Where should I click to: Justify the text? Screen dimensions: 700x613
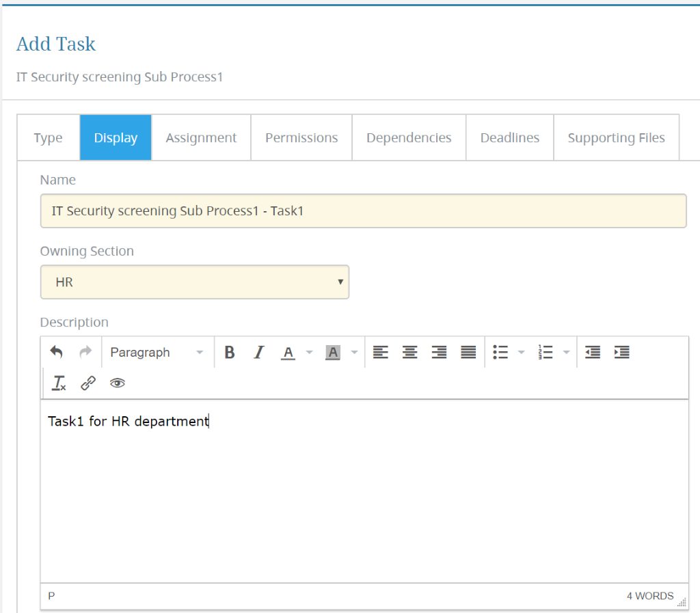pyautogui.click(x=468, y=352)
